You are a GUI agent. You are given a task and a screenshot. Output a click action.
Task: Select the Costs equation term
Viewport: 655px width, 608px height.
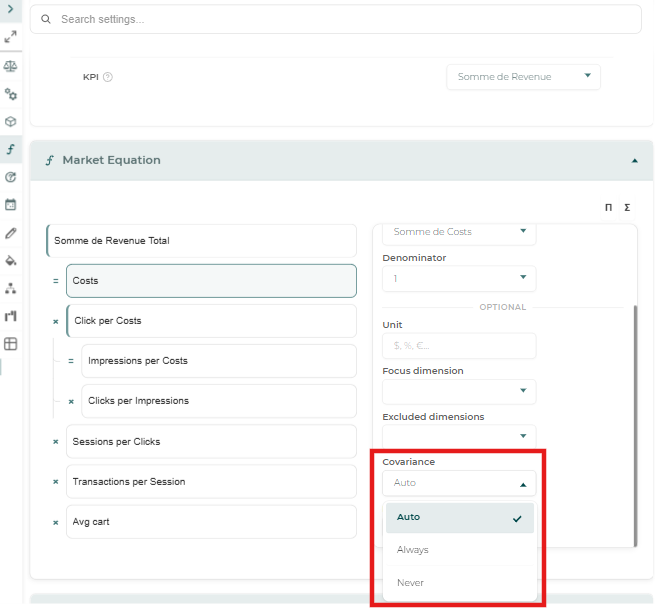[211, 281]
